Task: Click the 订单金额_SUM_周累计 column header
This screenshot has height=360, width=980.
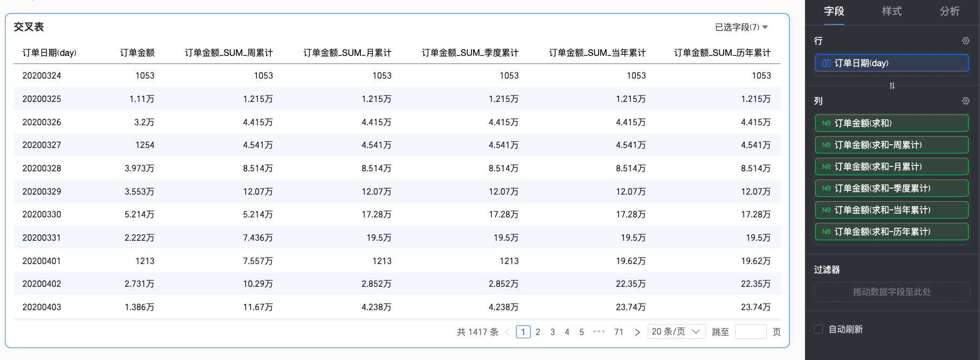Action: (229, 53)
